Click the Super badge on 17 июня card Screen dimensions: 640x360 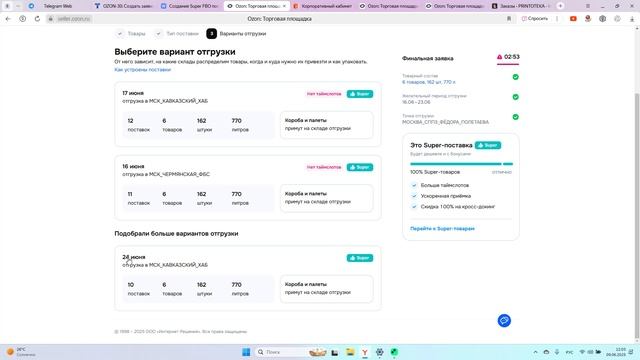360,94
